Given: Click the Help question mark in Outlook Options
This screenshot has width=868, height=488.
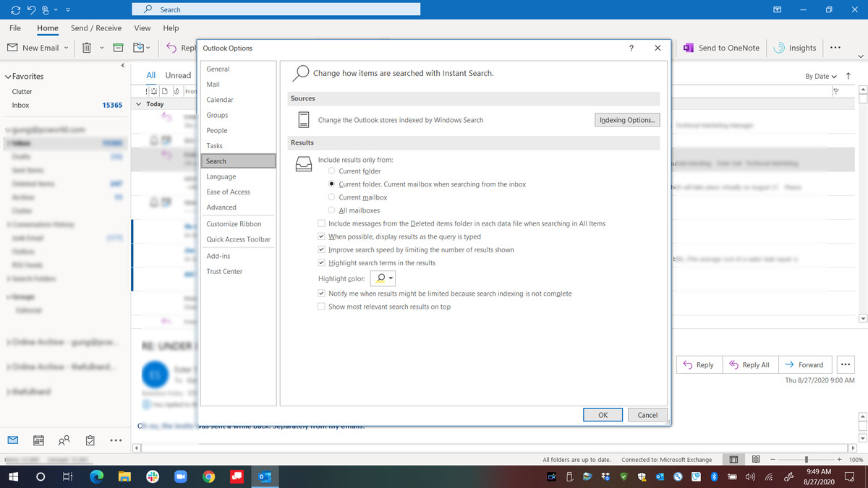Looking at the screenshot, I should [x=631, y=48].
